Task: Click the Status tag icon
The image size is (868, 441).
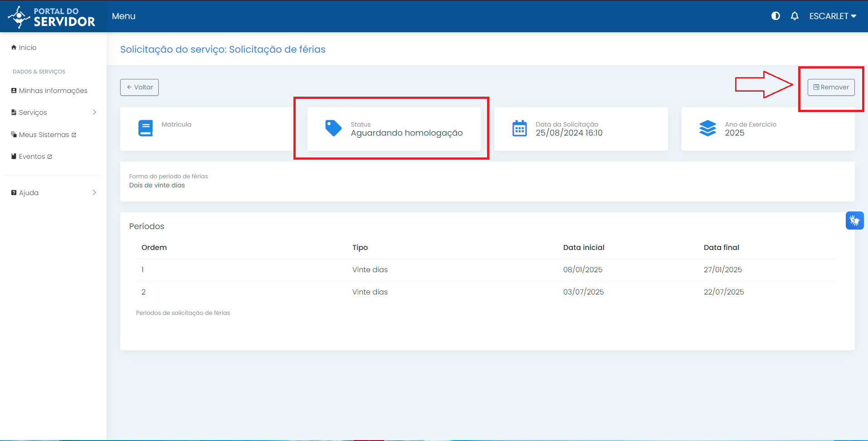Action: click(333, 128)
